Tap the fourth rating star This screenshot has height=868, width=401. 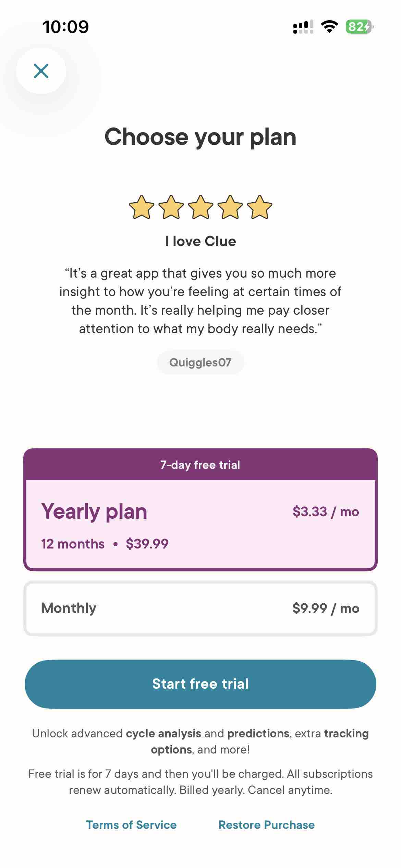point(230,207)
